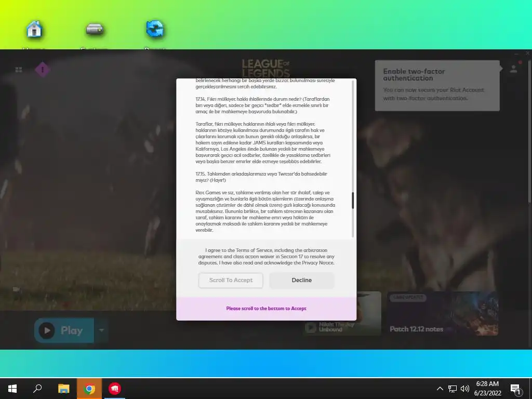Image resolution: width=532 pixels, height=399 pixels.
Task: Open the Windows Start menu
Action: 12,389
